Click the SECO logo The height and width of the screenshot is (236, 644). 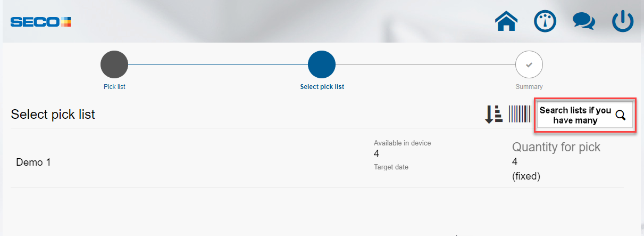[40, 22]
